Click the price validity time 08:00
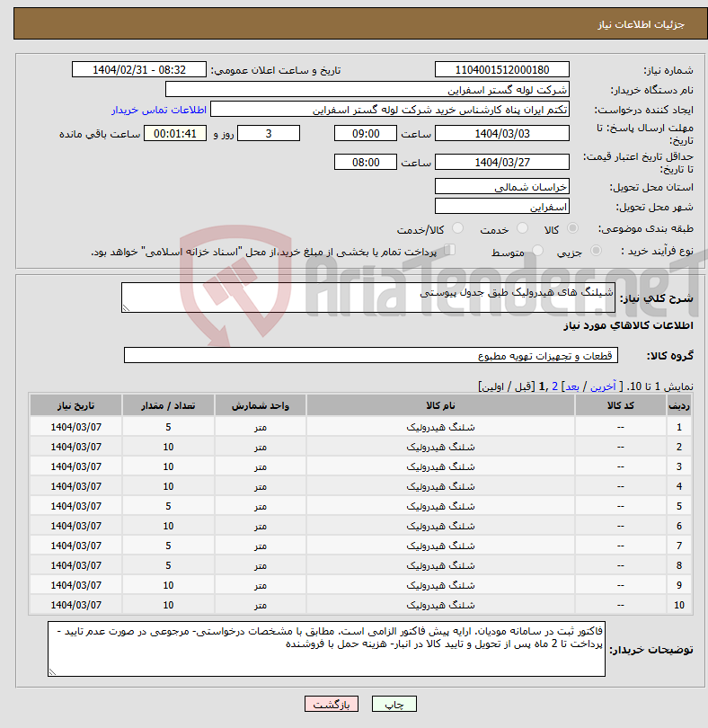Viewport: 708px width, 728px height. coord(366,162)
